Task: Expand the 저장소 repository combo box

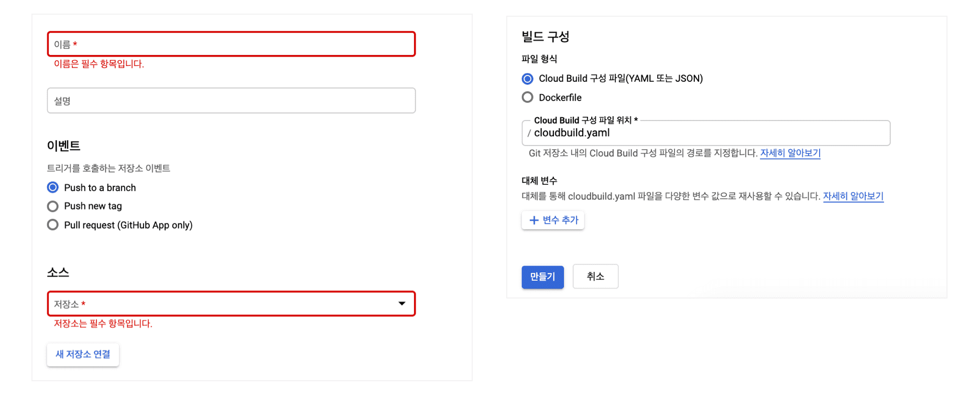Action: coord(232,304)
